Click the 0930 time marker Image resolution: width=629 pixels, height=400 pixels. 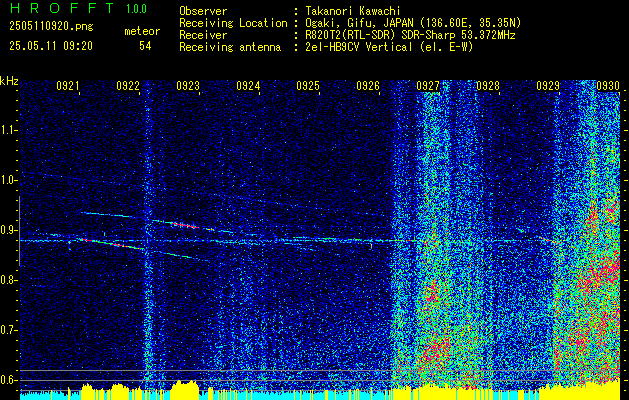[x=608, y=86]
